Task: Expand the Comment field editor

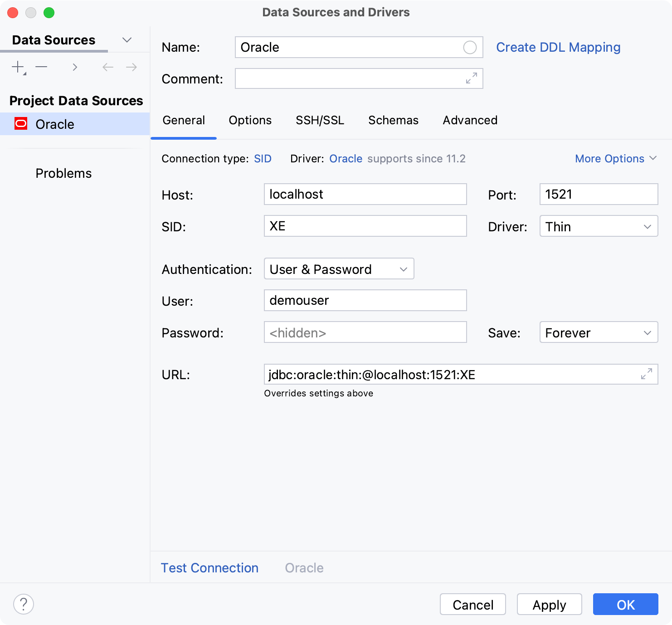Action: click(472, 78)
